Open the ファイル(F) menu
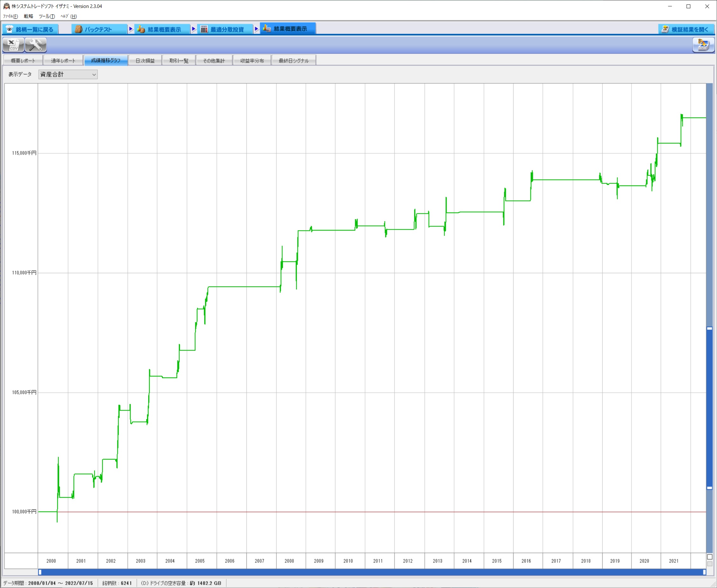The height and width of the screenshot is (588, 717). [x=10, y=16]
